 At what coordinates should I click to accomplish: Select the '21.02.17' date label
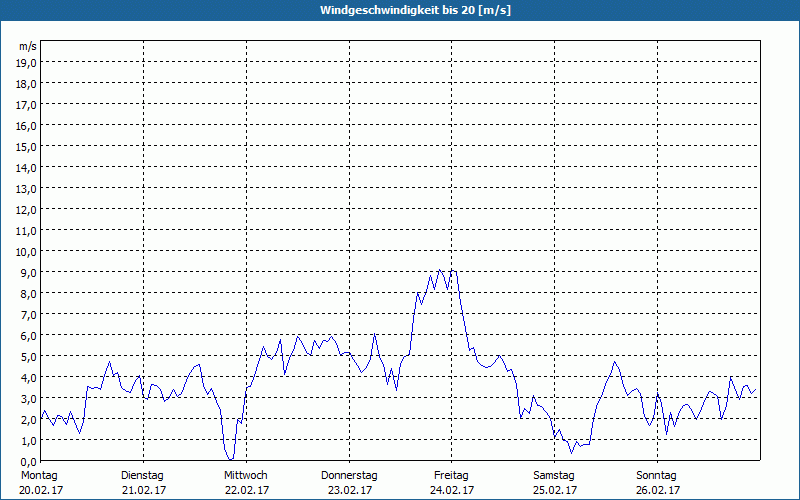144,490
